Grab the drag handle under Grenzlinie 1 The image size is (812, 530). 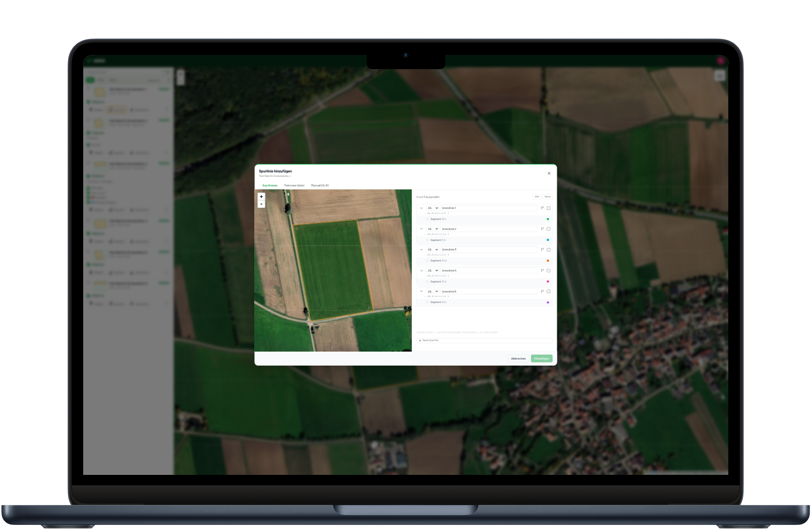427,219
